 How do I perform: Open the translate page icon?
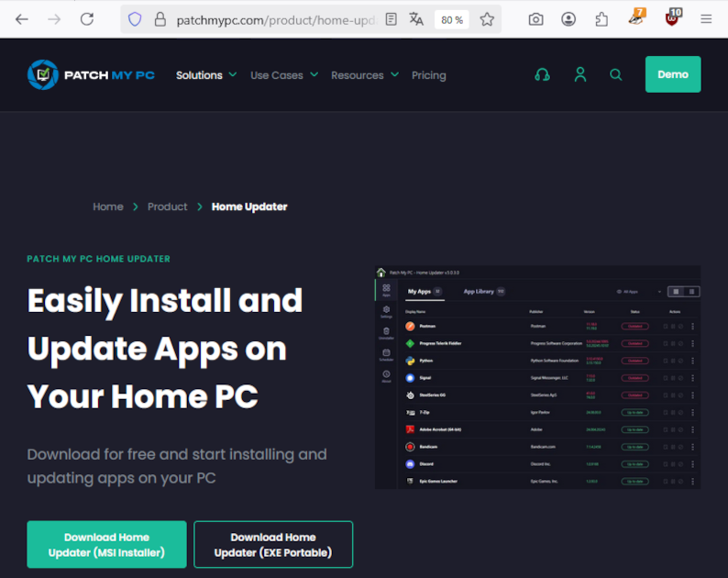416,19
